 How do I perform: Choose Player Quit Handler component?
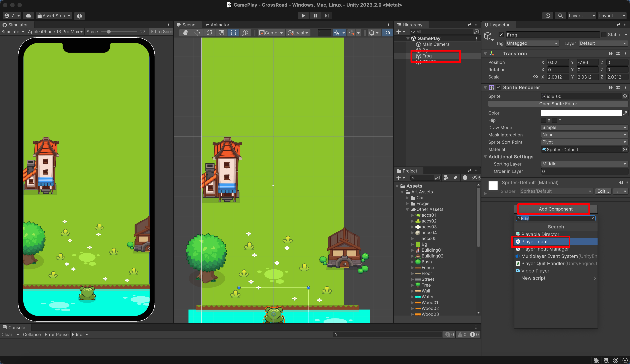coord(556,264)
